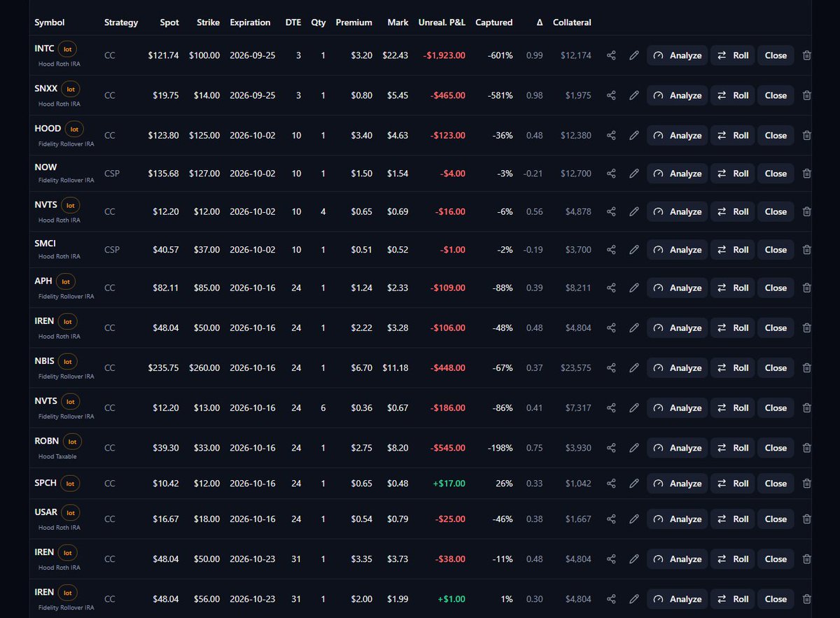This screenshot has width=840, height=618.
Task: Click the lot badge next to HOOD
Action: pos(75,129)
